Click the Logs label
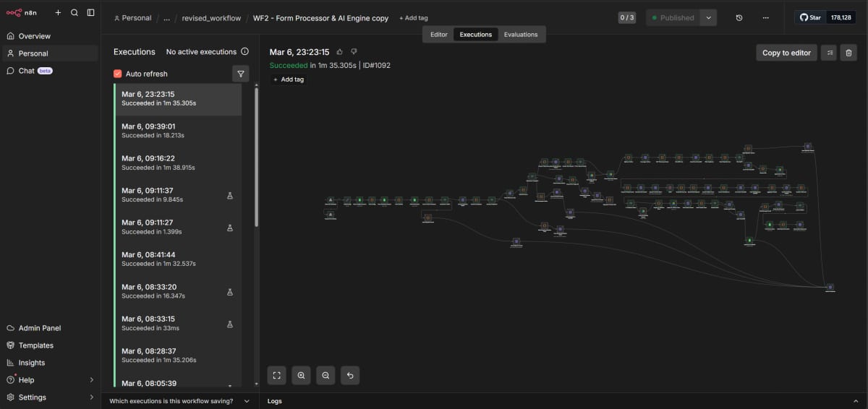This screenshot has height=409, width=868. 275,401
